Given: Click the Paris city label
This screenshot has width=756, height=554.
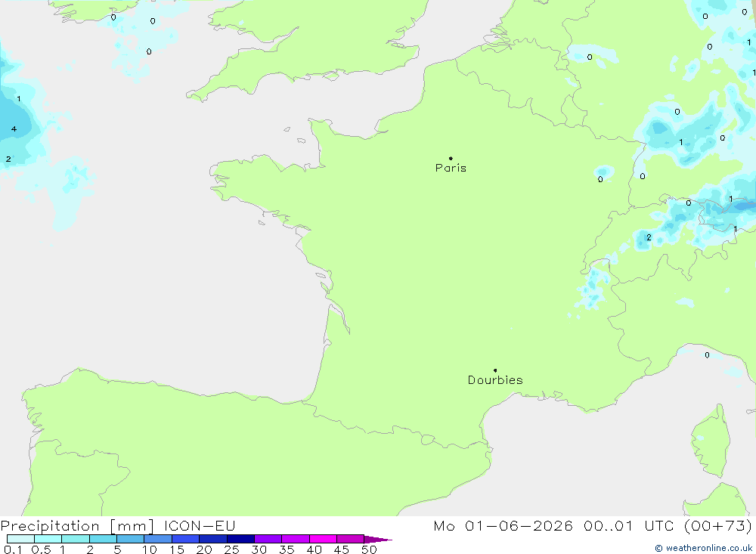Looking at the screenshot, I should pos(451,168).
